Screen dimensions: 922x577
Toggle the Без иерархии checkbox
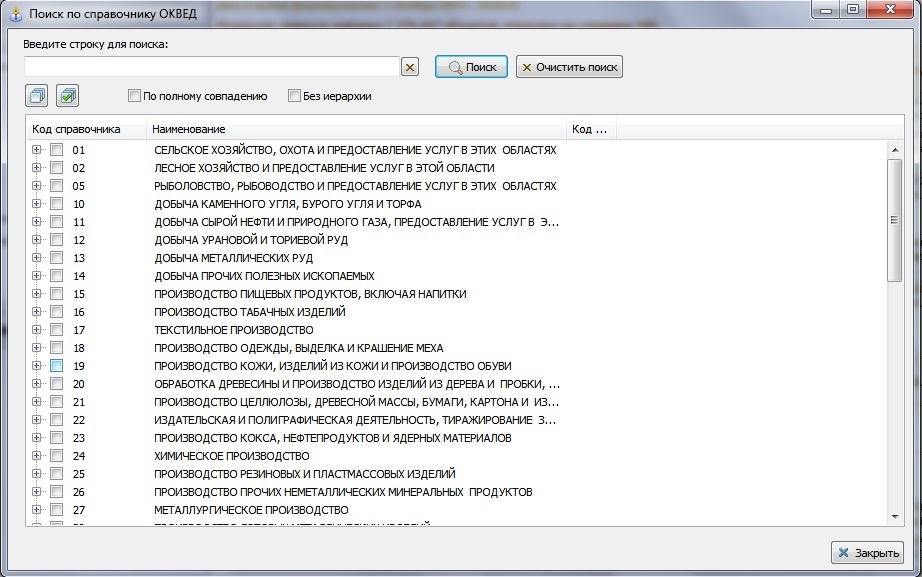(294, 96)
